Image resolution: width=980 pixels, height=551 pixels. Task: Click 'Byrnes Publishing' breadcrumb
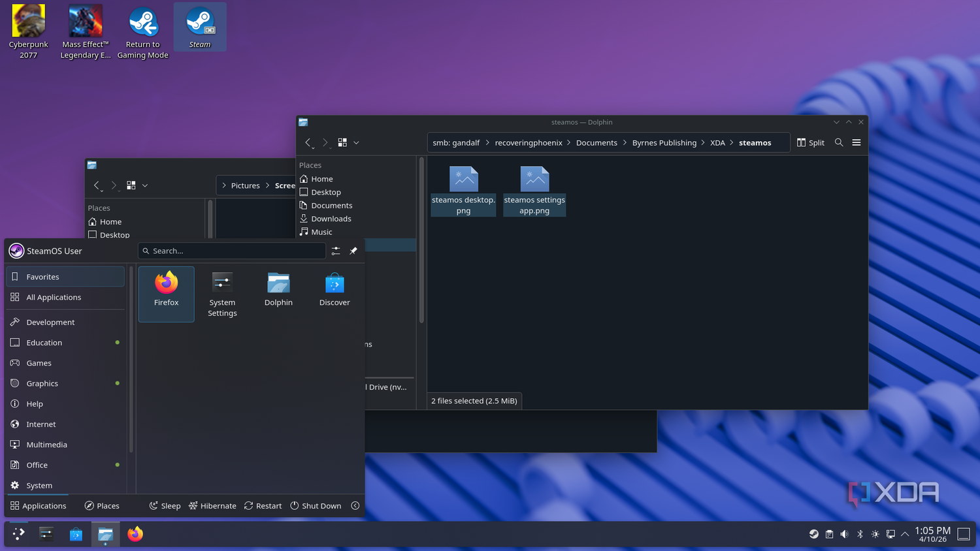point(664,143)
